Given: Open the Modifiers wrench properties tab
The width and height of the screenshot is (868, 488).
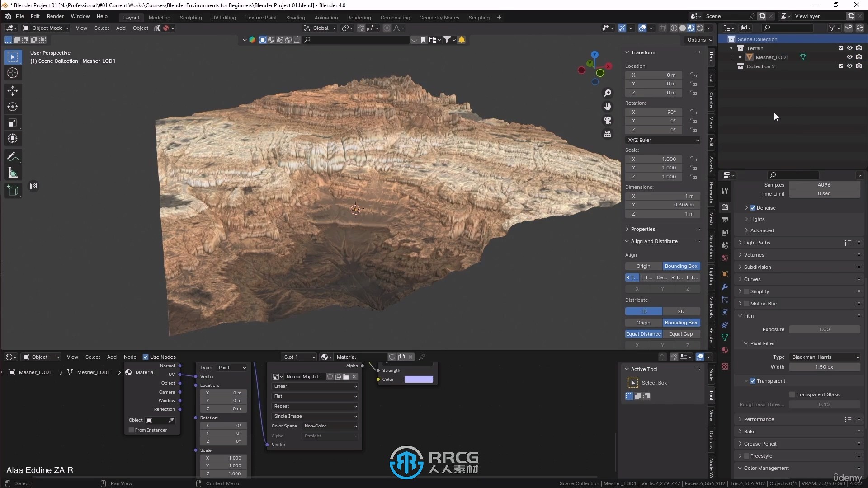Looking at the screenshot, I should point(725,287).
